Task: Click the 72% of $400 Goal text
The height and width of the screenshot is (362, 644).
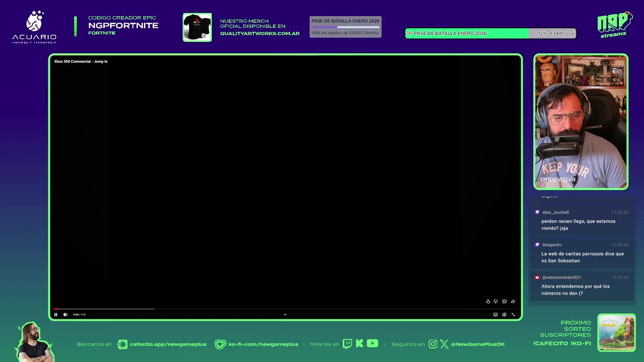Action: [x=555, y=33]
